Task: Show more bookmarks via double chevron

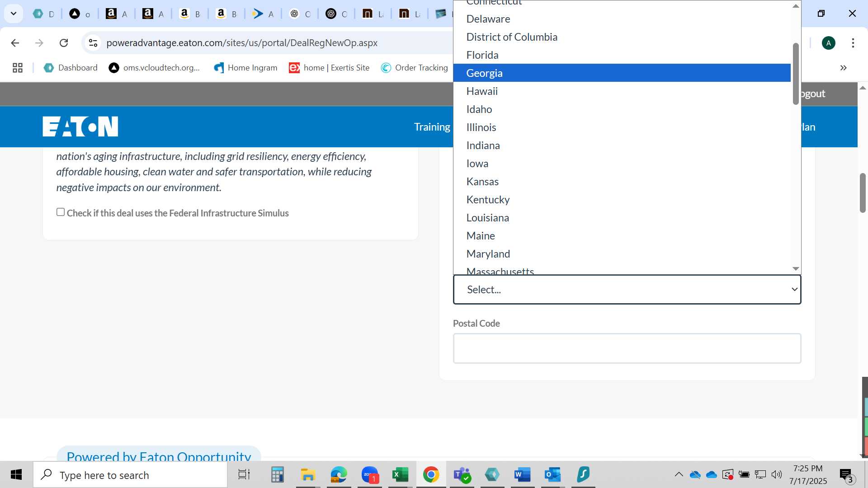Action: pyautogui.click(x=844, y=68)
